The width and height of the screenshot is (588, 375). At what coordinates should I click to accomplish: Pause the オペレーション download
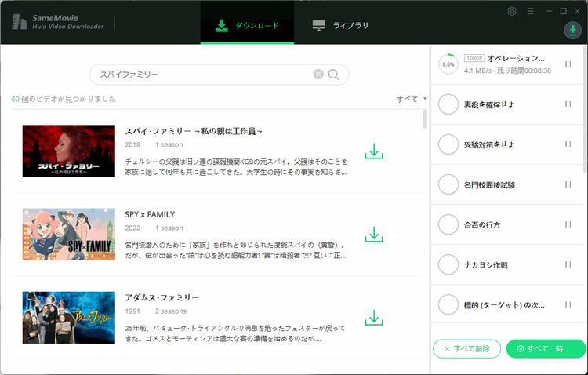[568, 64]
